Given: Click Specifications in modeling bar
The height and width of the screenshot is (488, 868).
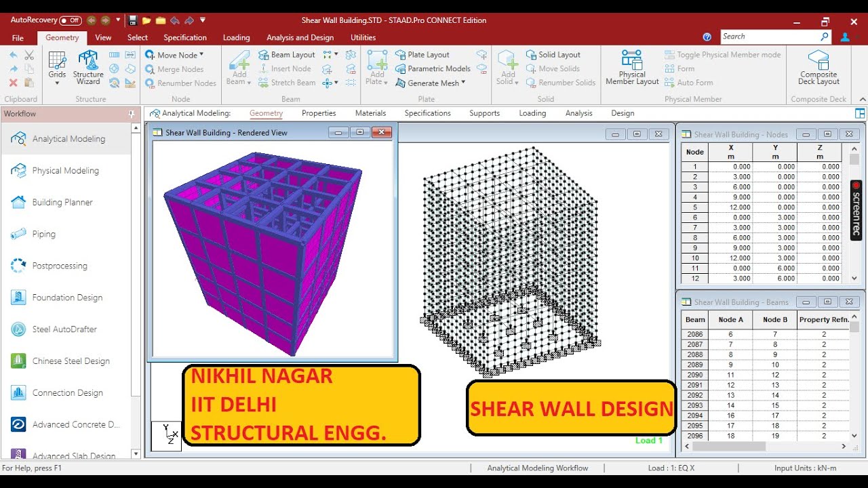Looking at the screenshot, I should click(x=427, y=113).
